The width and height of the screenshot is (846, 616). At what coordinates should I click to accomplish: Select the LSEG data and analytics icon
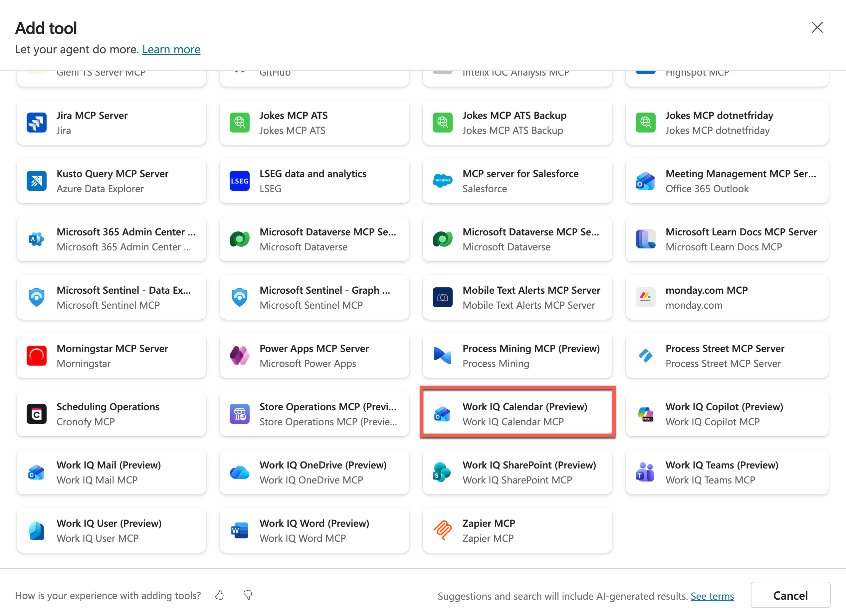click(239, 180)
